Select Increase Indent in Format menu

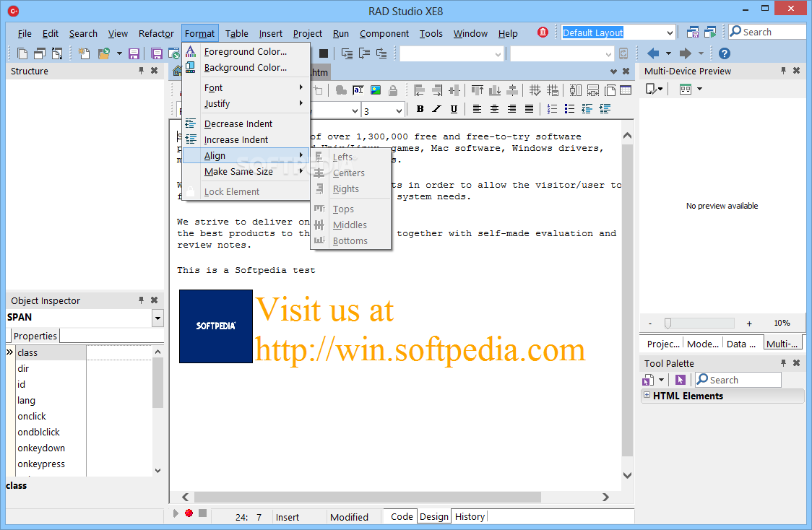[x=246, y=140]
